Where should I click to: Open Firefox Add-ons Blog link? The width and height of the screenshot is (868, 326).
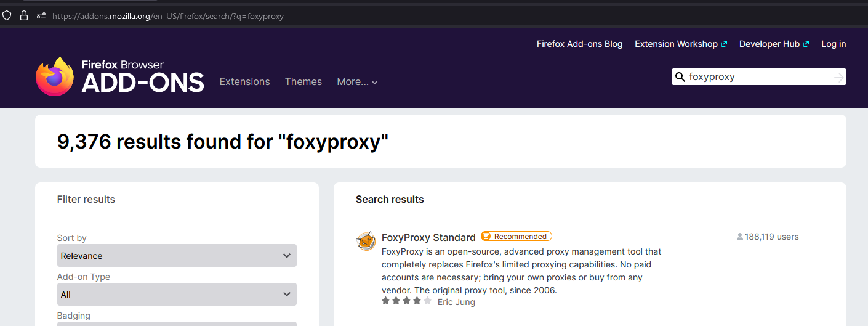tap(579, 44)
